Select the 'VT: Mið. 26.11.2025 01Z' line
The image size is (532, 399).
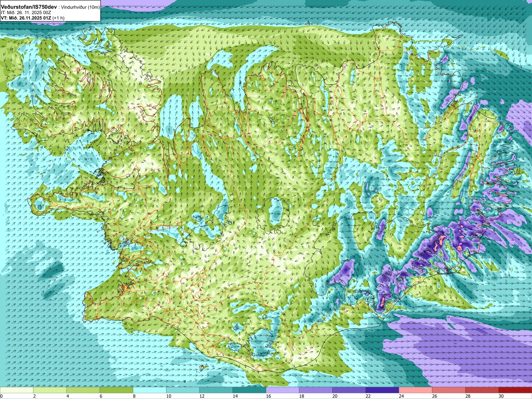tap(26, 18)
